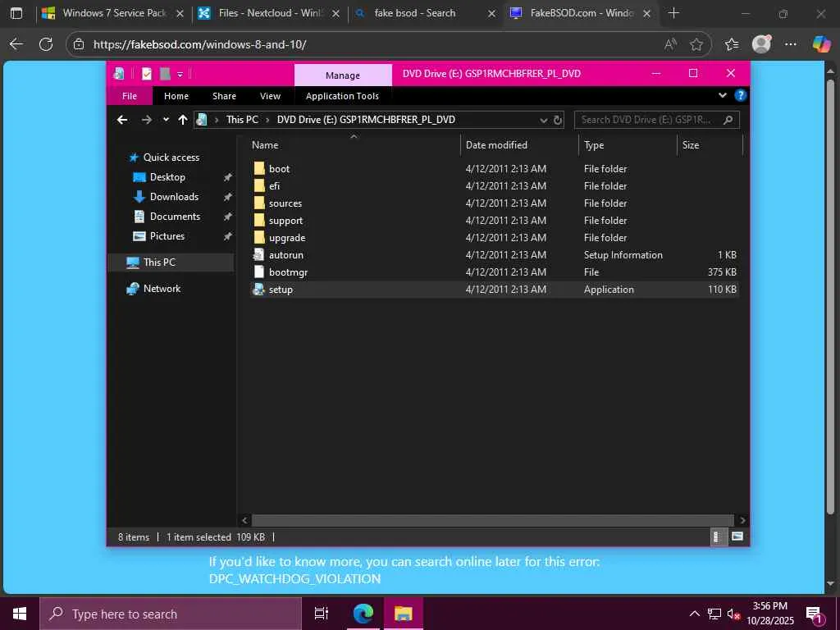Viewport: 840px width, 630px height.
Task: Open Task View on the taskbar
Action: (321, 614)
